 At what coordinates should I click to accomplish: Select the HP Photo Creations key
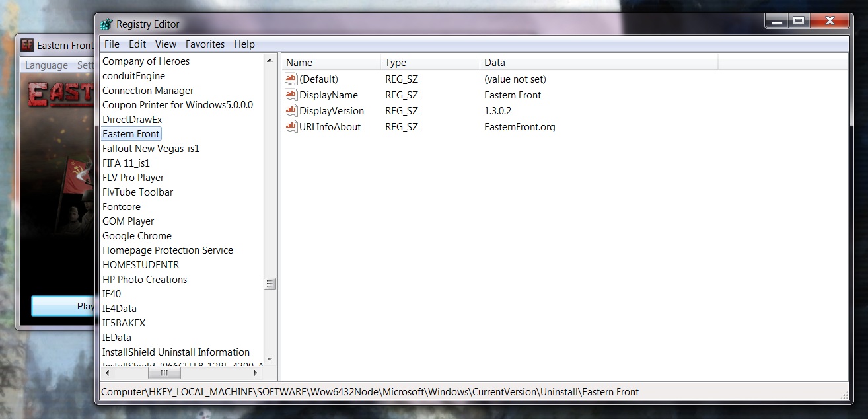[145, 280]
